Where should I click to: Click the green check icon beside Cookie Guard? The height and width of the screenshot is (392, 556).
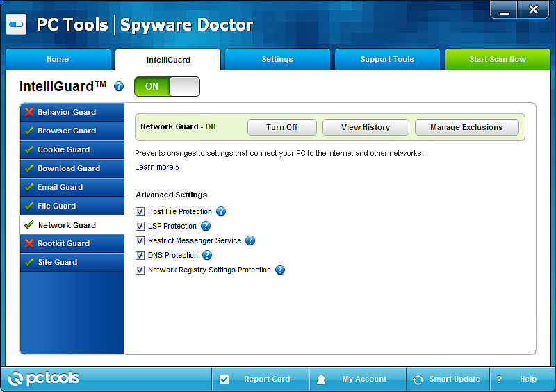point(29,149)
